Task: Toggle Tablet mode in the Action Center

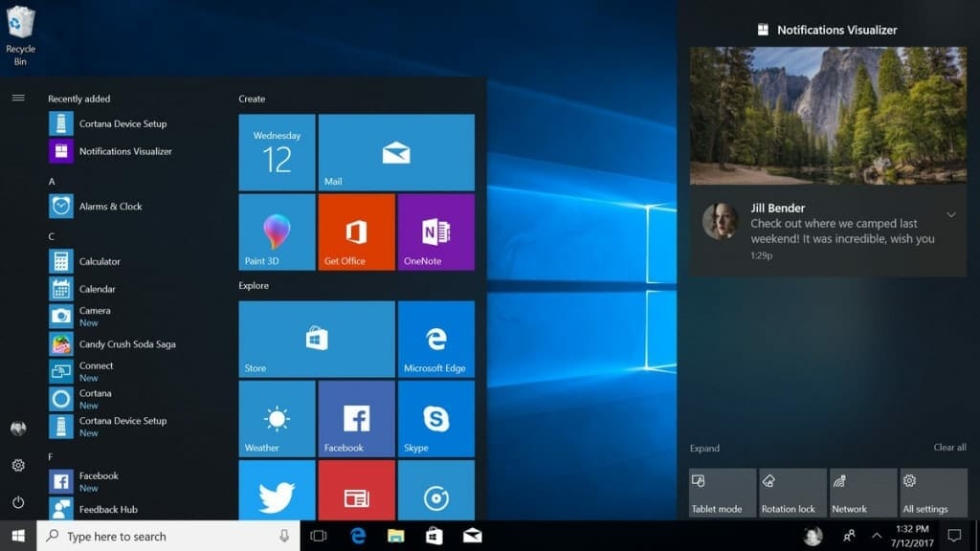Action: pos(722,490)
